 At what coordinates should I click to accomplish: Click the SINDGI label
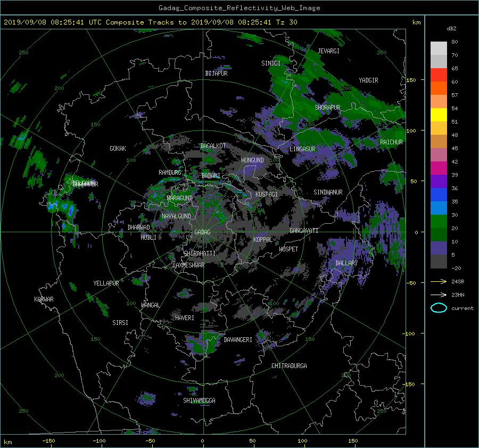[271, 63]
